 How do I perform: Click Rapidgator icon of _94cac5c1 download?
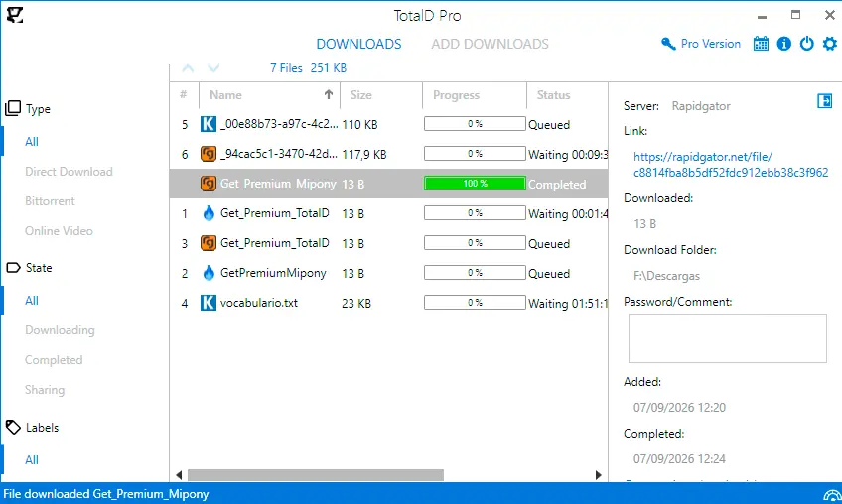[209, 154]
